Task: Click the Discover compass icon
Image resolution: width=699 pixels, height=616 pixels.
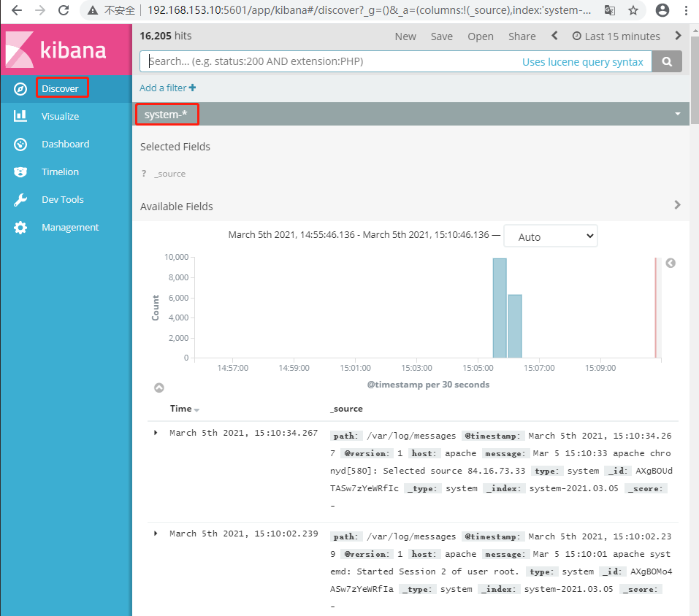Action: [20, 88]
